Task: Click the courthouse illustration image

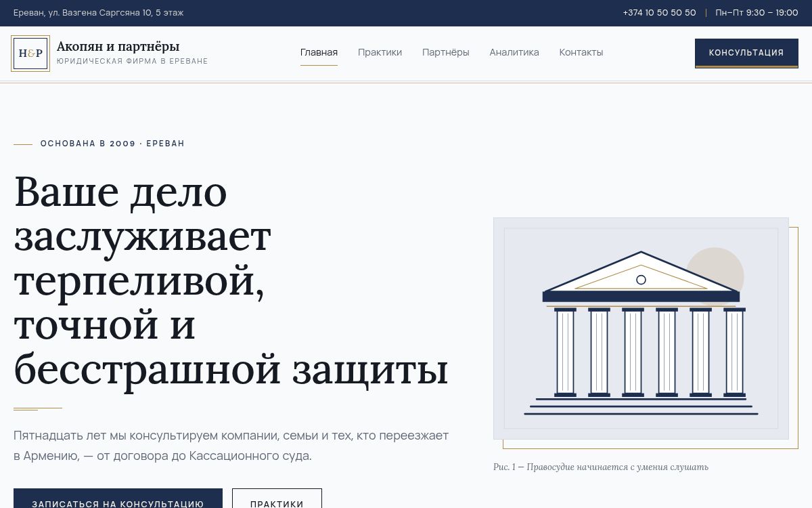Action: pyautogui.click(x=641, y=329)
